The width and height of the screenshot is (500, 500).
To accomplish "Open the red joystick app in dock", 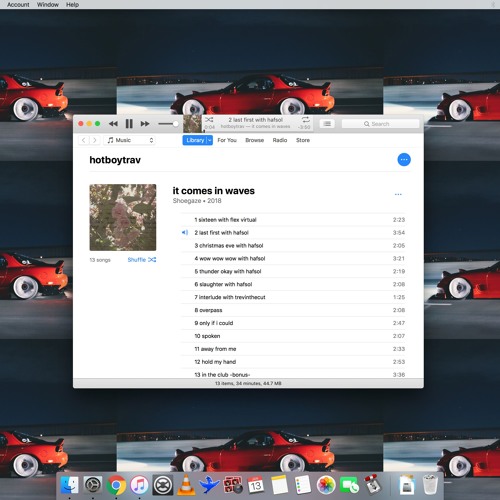I will [x=372, y=484].
